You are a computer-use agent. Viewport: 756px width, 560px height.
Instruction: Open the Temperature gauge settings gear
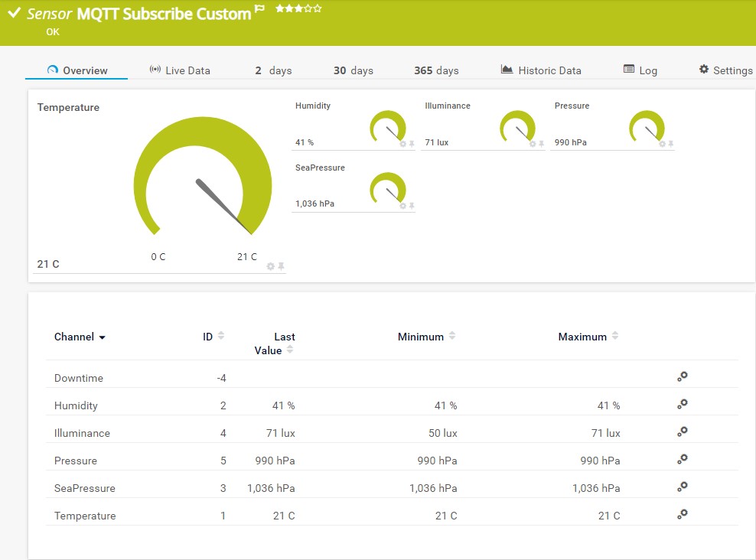(269, 266)
